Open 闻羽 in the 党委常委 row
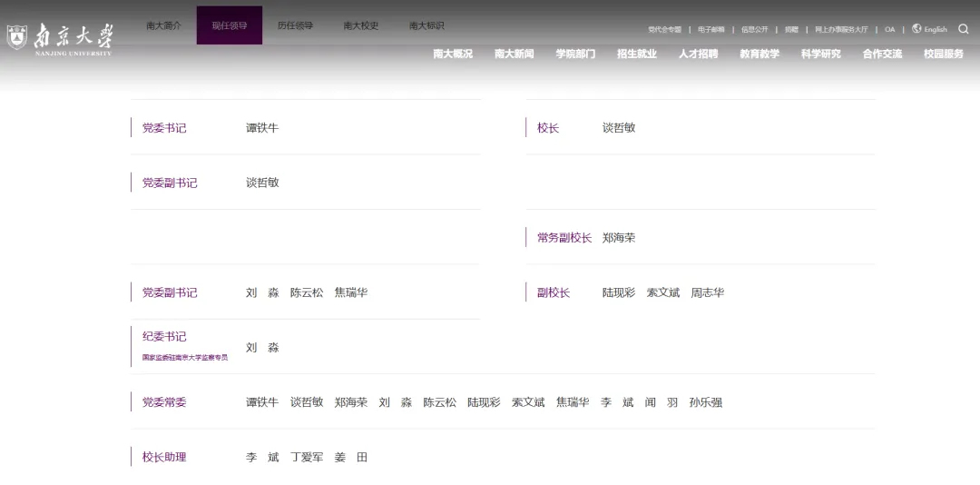The width and height of the screenshot is (980, 485). (661, 402)
